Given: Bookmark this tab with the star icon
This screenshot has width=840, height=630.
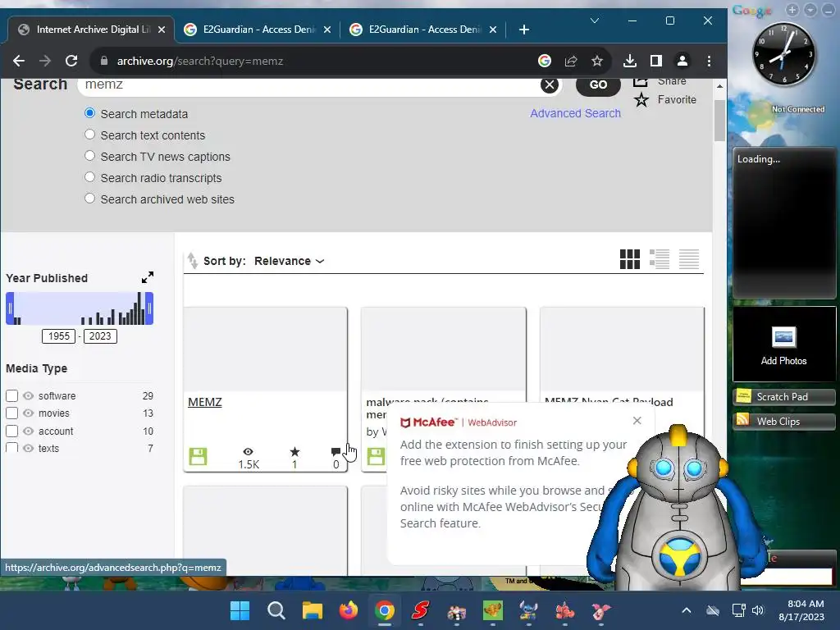Looking at the screenshot, I should click(x=597, y=61).
